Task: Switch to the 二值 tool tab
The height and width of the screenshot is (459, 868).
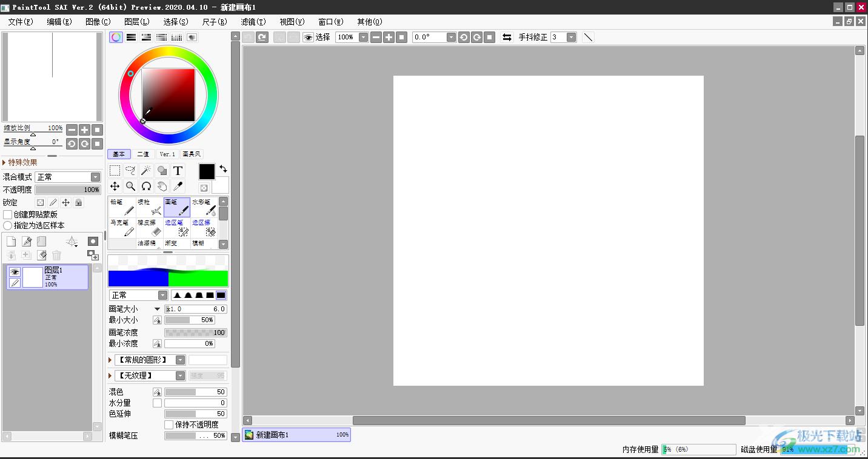Action: point(142,154)
